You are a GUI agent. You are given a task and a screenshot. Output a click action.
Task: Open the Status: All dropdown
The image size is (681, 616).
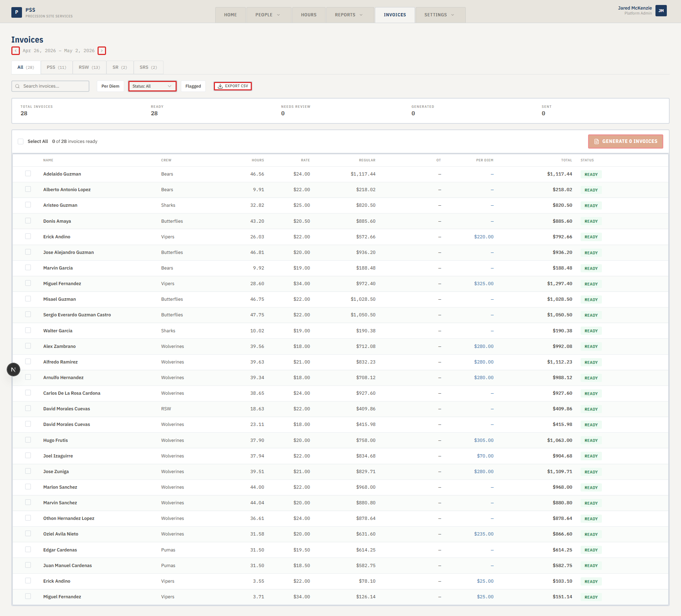coord(153,86)
